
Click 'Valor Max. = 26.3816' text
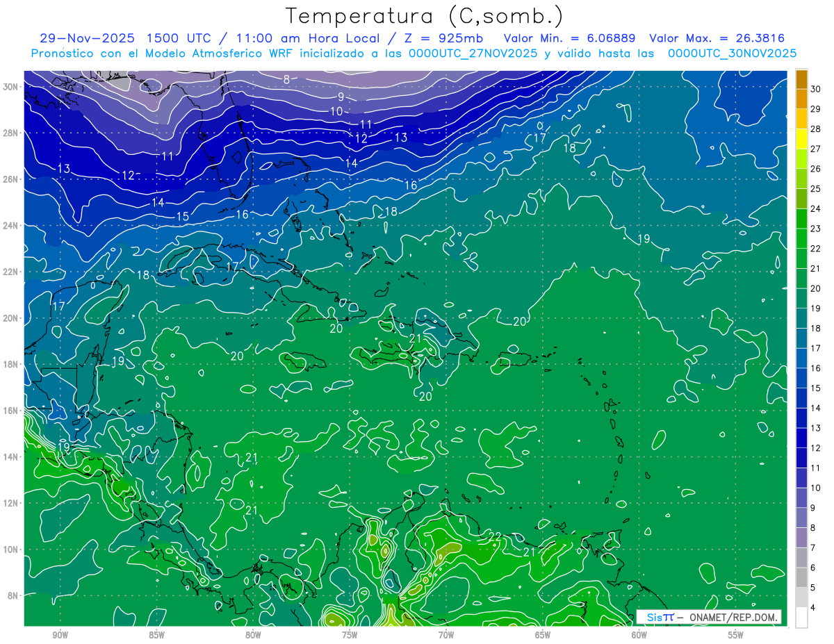pyautogui.click(x=717, y=38)
